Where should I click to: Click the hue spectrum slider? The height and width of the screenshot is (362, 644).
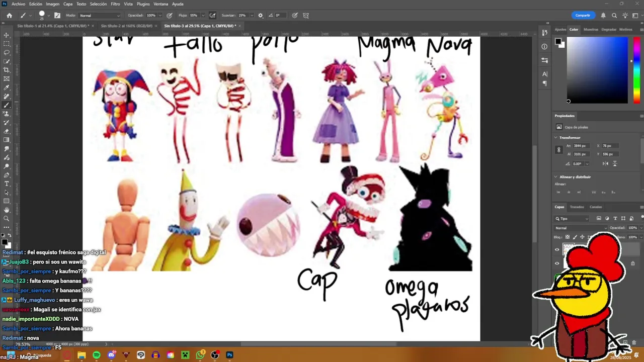click(x=637, y=69)
